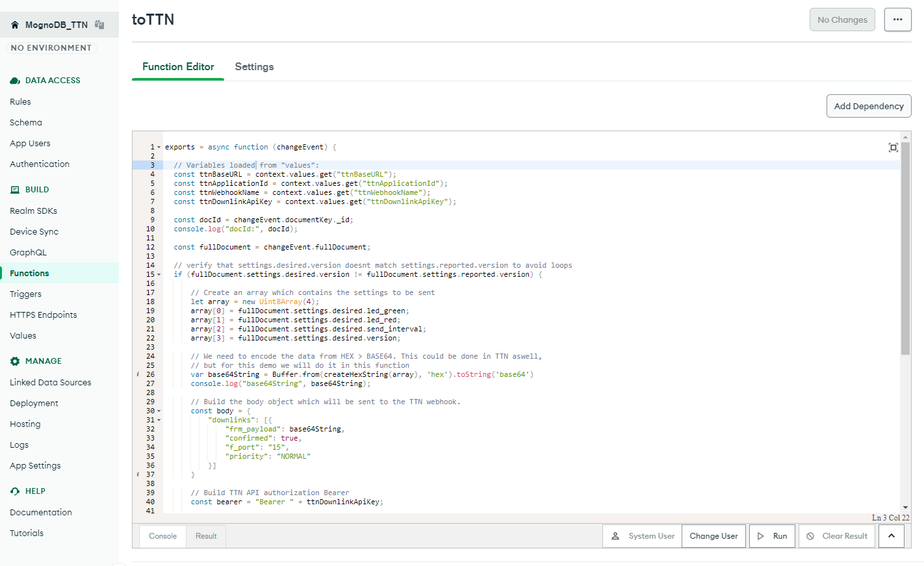Open HTTPS Endpoints page
This screenshot has width=924, height=566.
(44, 315)
